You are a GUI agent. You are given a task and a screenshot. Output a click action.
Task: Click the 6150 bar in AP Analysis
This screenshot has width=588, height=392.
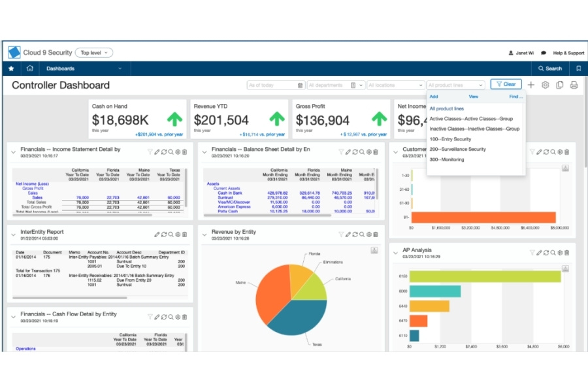tap(485, 276)
